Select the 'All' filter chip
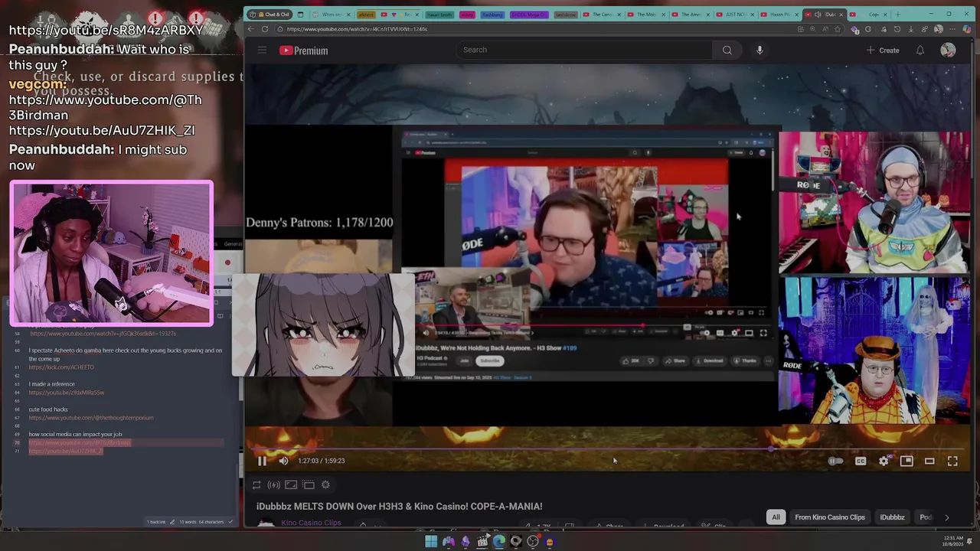 point(776,517)
